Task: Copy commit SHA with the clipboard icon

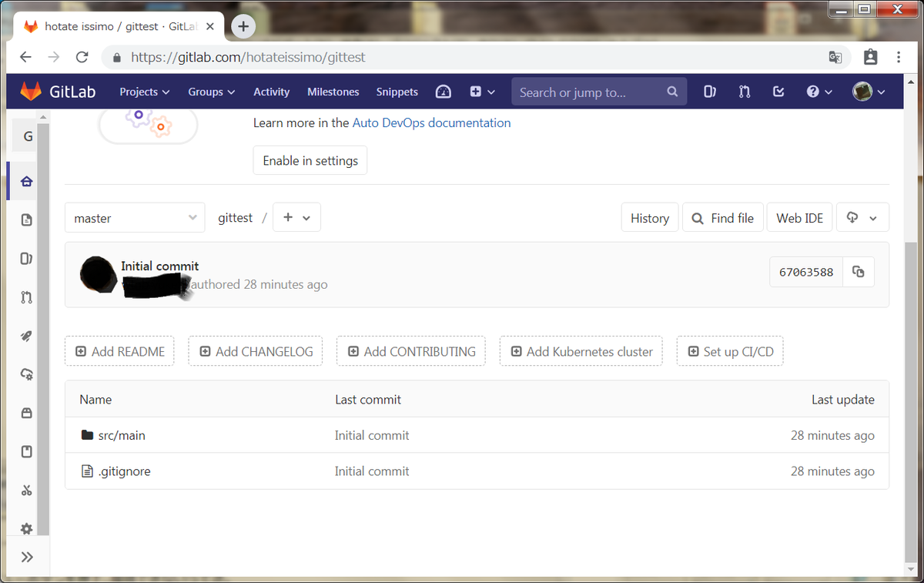Action: (859, 272)
